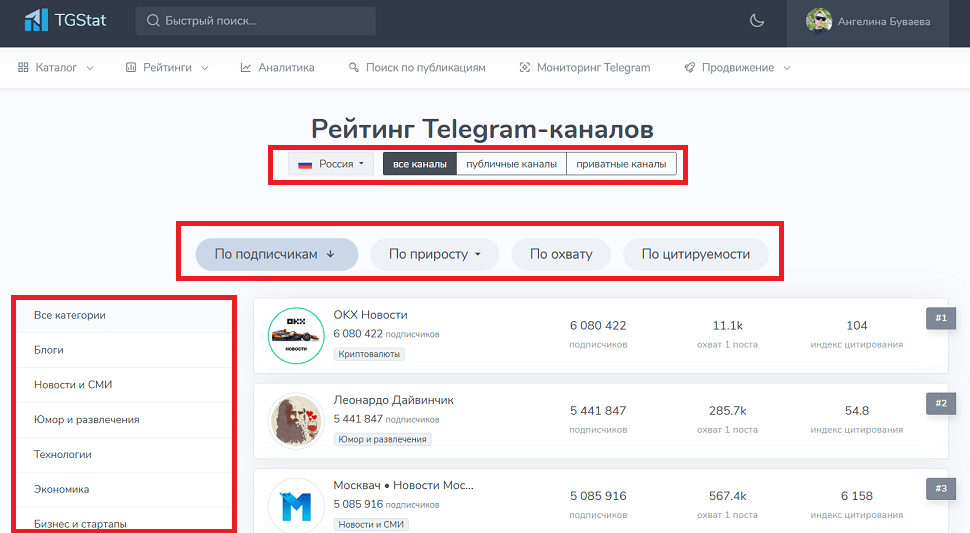The image size is (970, 533).
Task: Open OKX Новости channel avatar
Action: point(296,335)
